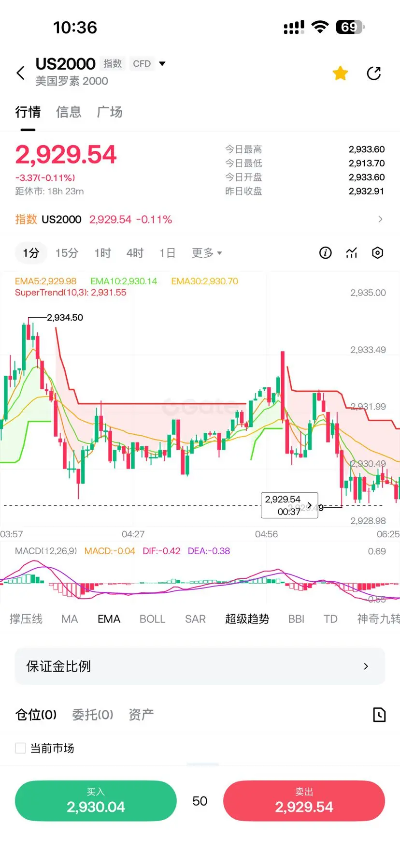Tap the 昨日收盘 2,932.91 value

367,191
